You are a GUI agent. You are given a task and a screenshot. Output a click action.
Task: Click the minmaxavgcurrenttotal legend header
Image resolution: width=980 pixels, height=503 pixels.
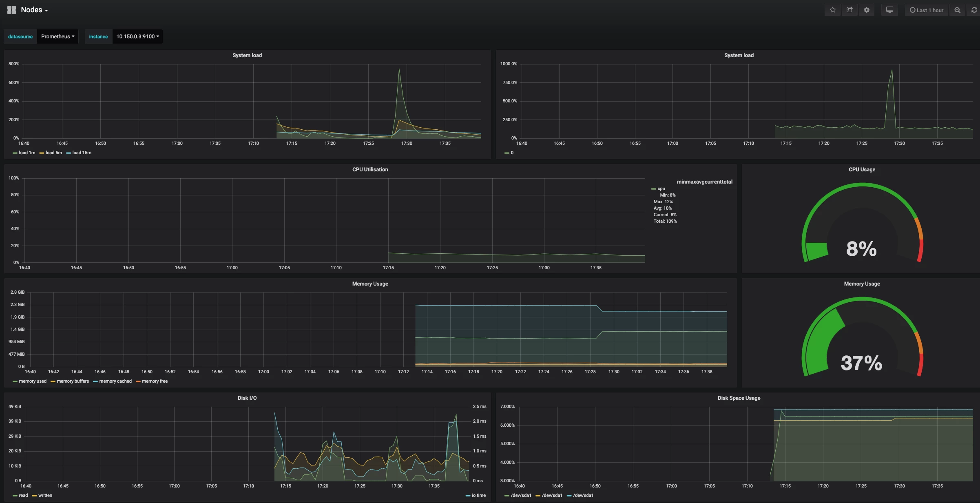tap(704, 182)
